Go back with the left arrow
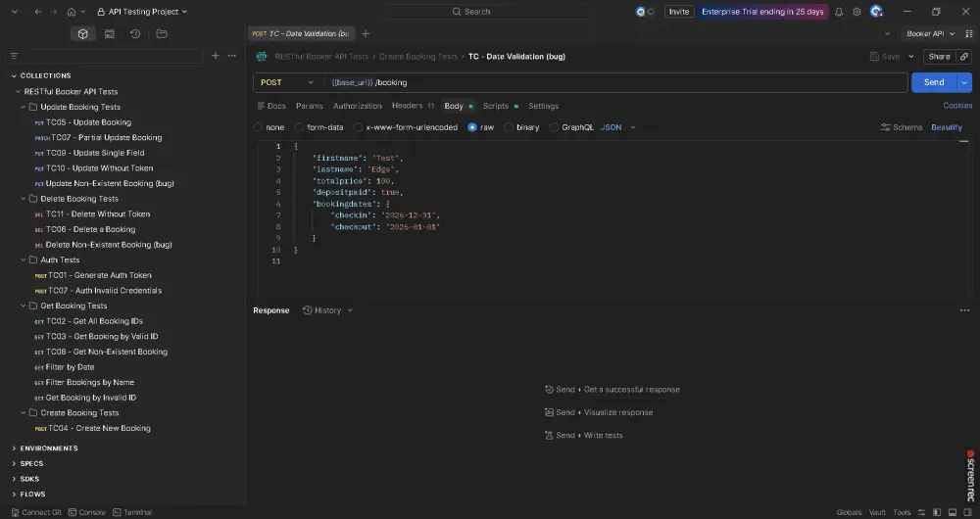The image size is (980, 519). (x=38, y=12)
